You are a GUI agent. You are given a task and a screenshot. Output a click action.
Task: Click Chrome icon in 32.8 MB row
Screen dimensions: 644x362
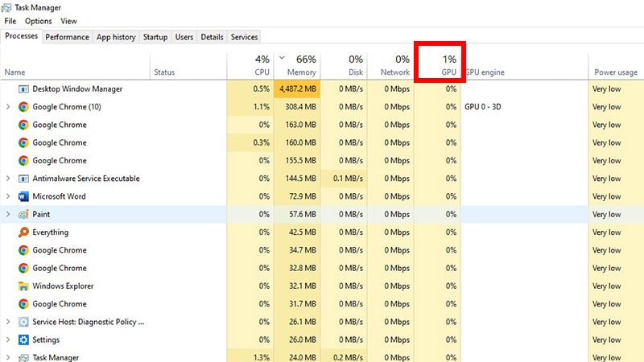(x=23, y=268)
